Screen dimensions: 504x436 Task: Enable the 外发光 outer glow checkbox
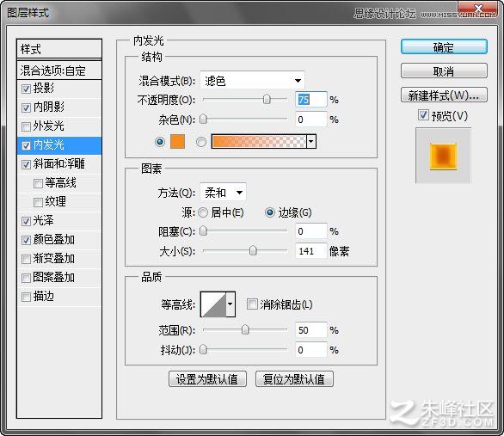pos(26,126)
